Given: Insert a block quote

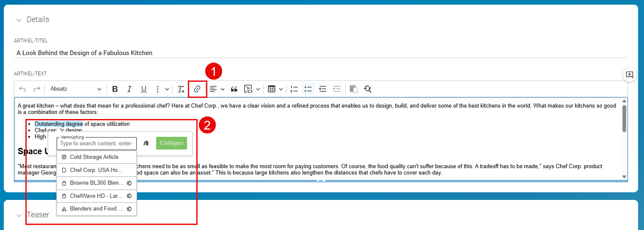Looking at the screenshot, I should click(x=234, y=89).
